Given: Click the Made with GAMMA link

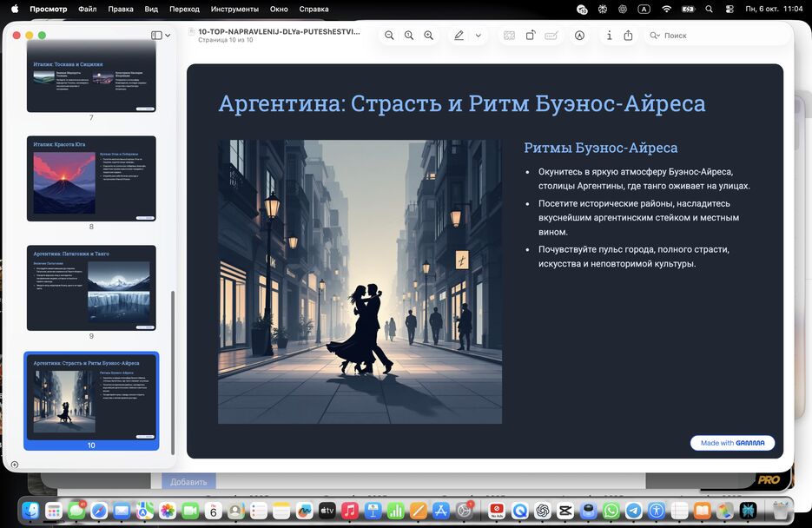Looking at the screenshot, I should point(732,443).
